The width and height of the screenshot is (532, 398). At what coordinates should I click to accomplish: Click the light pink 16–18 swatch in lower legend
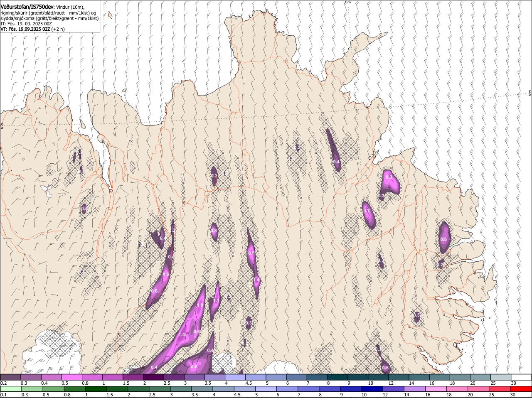pos(436,389)
